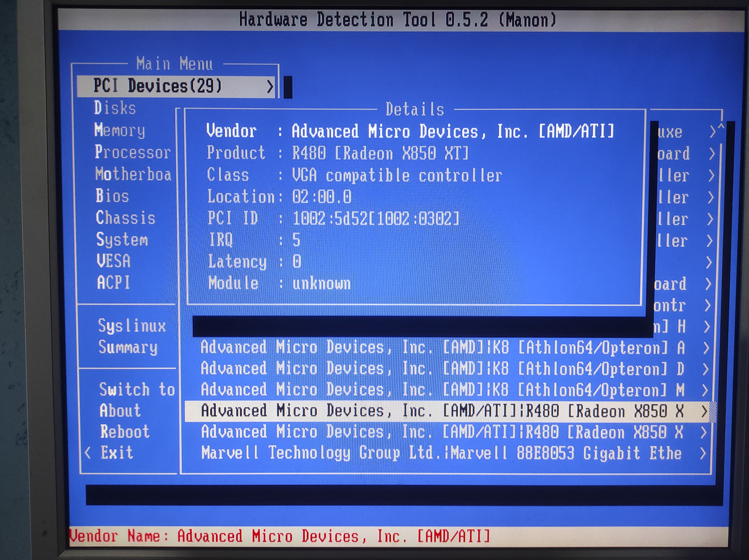Select Processor in the main menu

click(132, 152)
